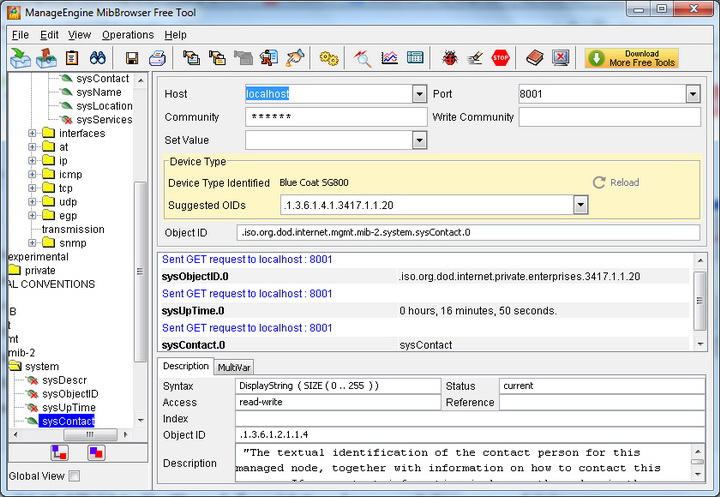The image size is (720, 497).
Task: Select the sysLocation tree node
Action: point(104,106)
